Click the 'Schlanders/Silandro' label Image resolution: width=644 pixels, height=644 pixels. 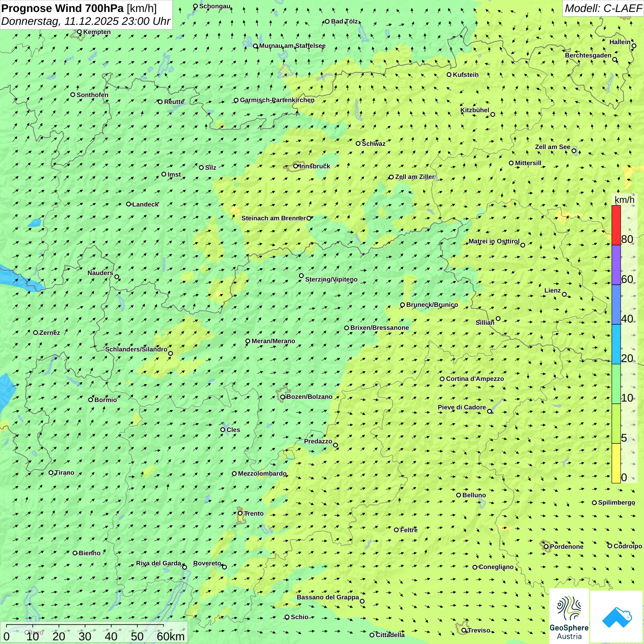[136, 349]
